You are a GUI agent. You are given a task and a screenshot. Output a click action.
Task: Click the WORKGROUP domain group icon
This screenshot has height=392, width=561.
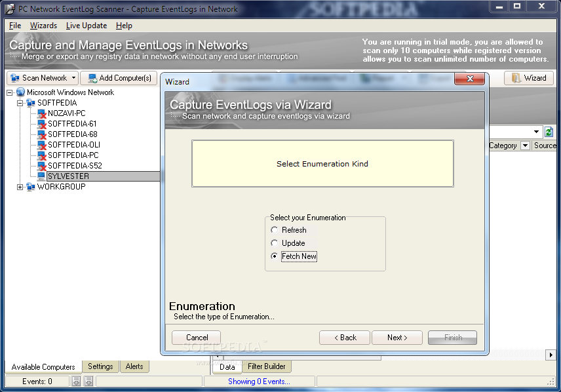click(x=31, y=187)
